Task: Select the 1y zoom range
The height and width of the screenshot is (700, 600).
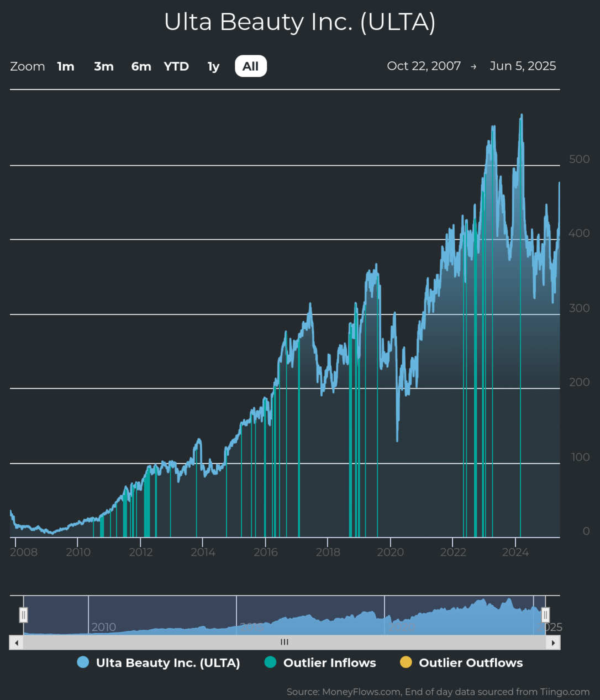Action: (213, 66)
